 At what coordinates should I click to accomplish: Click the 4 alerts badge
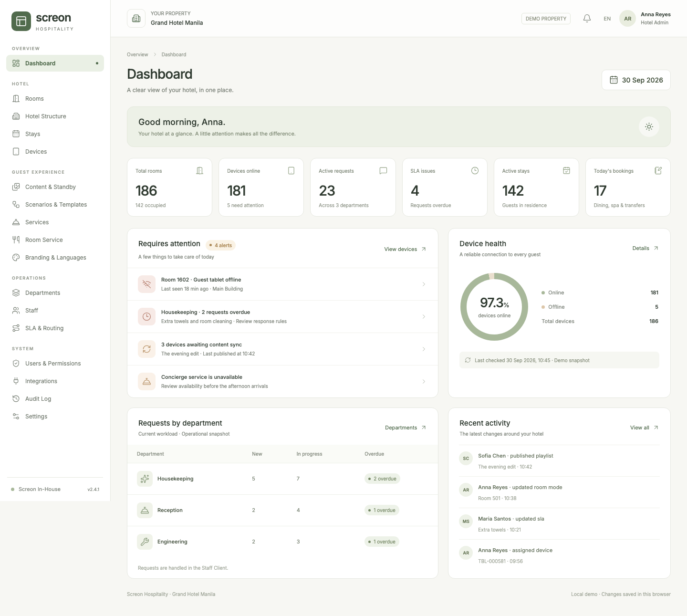point(220,245)
